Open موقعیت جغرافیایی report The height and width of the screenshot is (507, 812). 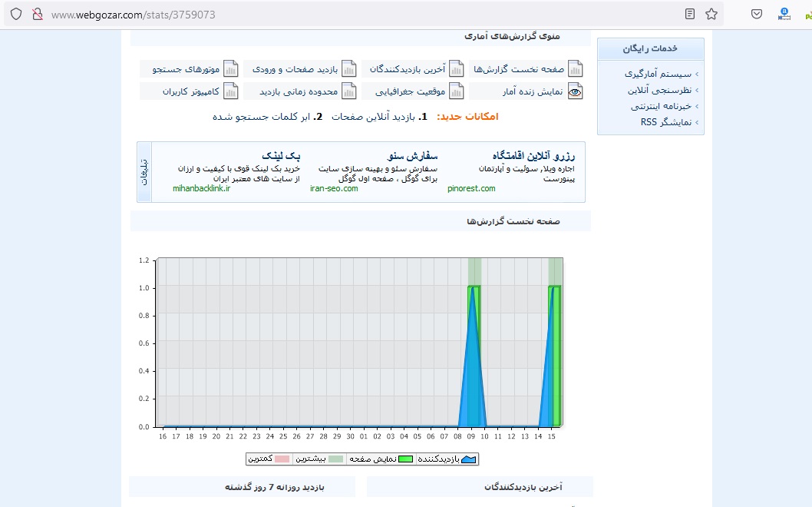(x=410, y=91)
